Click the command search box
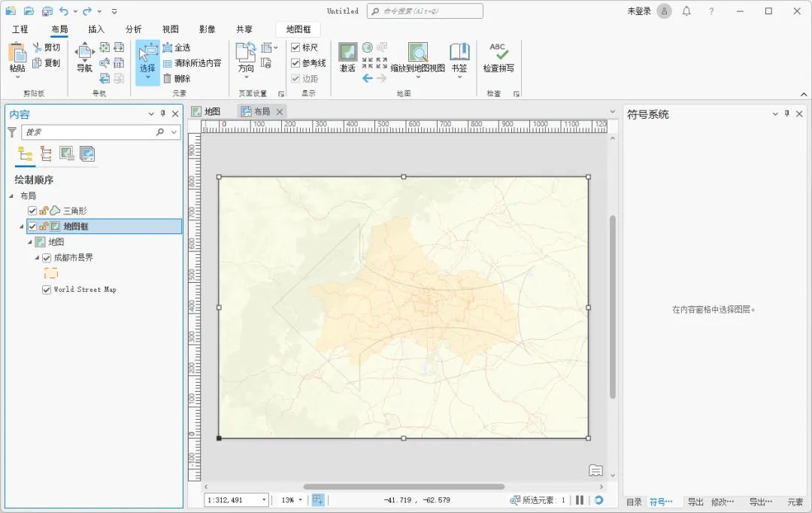 tap(425, 11)
